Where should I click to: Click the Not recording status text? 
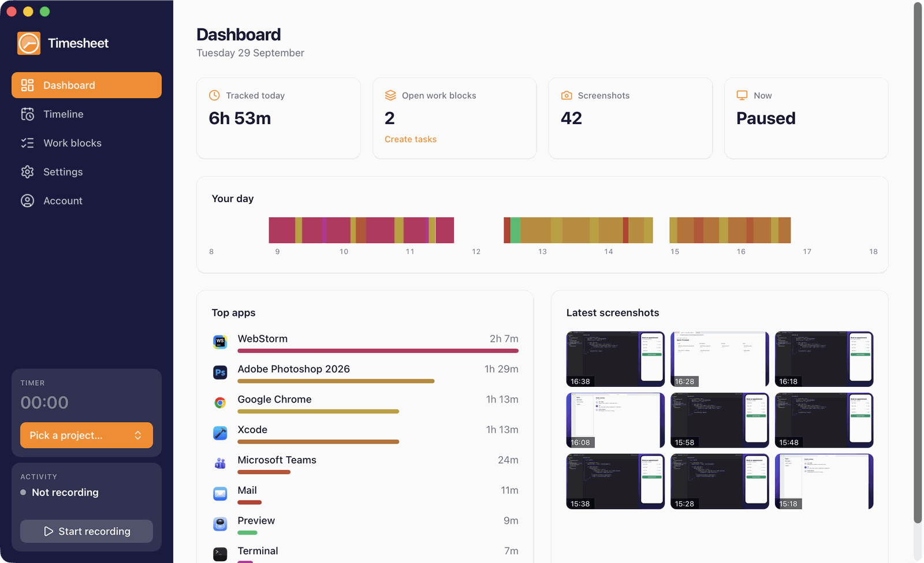(x=65, y=493)
